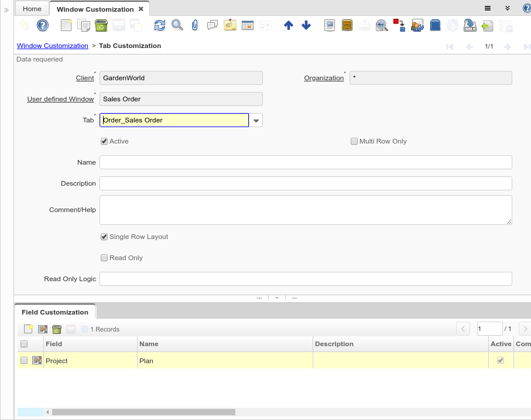Refresh the window with the ReQuery icon

click(160, 25)
